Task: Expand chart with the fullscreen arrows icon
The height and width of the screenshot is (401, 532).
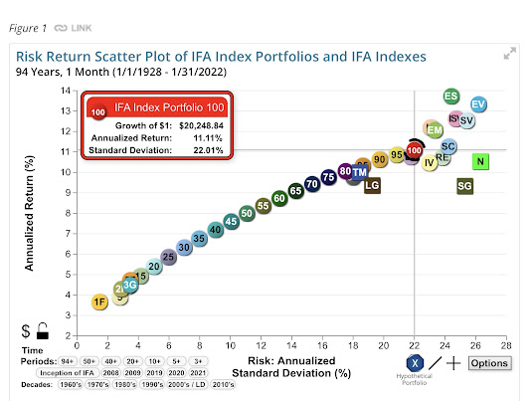Action: 509,54
